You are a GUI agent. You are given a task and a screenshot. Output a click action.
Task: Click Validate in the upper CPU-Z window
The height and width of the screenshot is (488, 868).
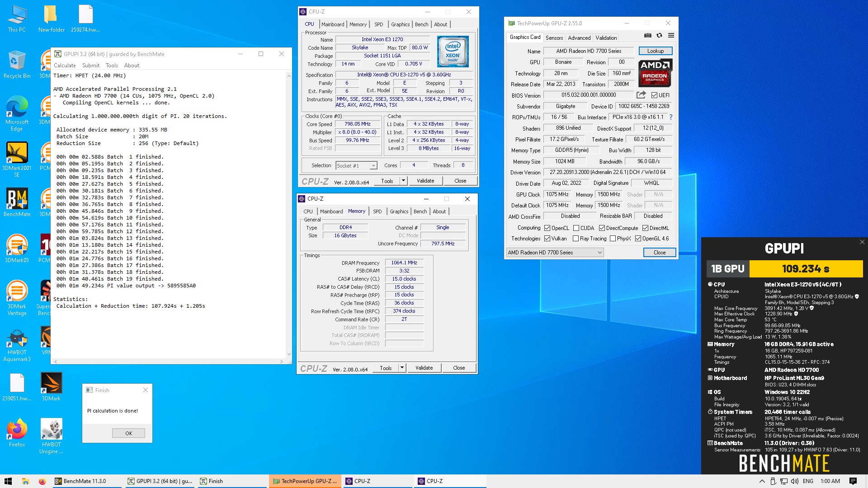[x=425, y=181]
